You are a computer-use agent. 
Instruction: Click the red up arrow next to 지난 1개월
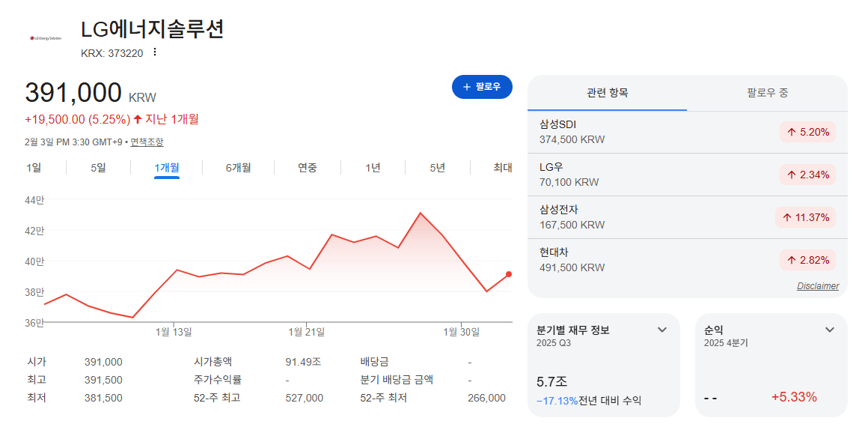pos(138,118)
